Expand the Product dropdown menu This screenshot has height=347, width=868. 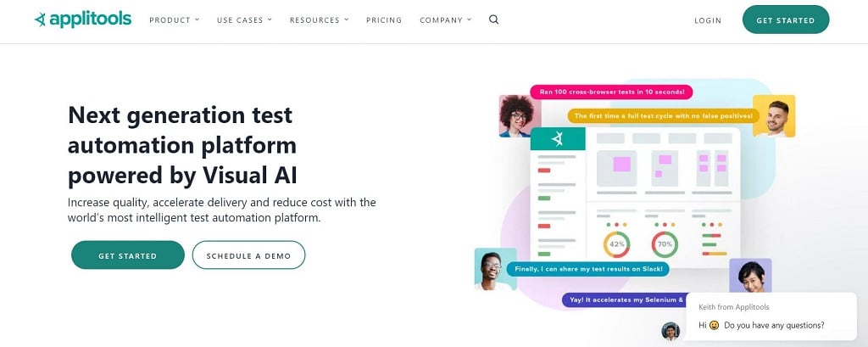coord(174,20)
